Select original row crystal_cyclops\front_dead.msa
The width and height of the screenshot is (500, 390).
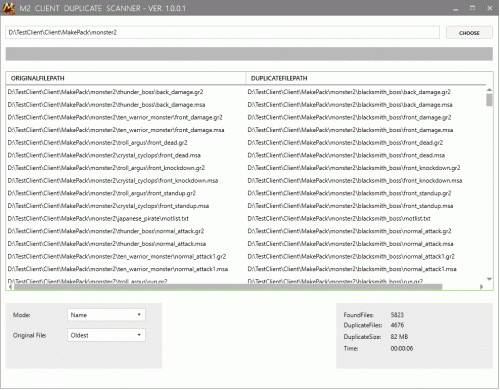pyautogui.click(x=104, y=155)
